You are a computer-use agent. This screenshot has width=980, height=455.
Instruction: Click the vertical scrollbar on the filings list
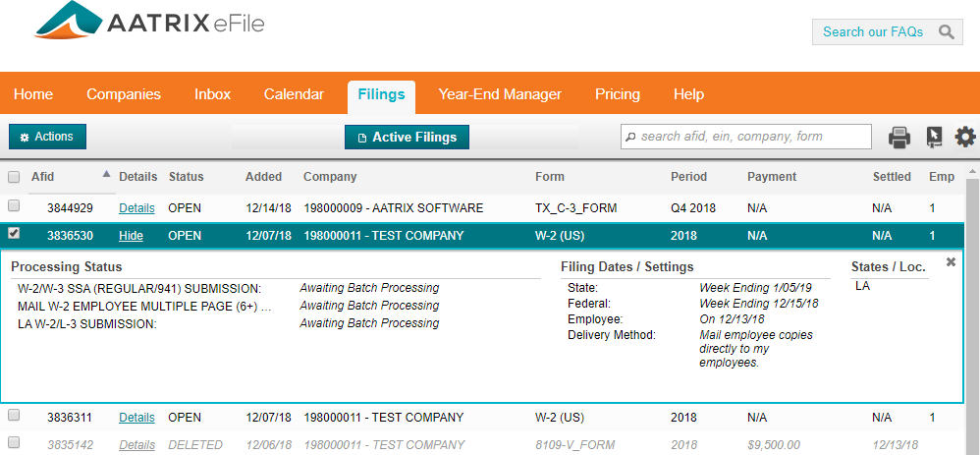(x=971, y=295)
